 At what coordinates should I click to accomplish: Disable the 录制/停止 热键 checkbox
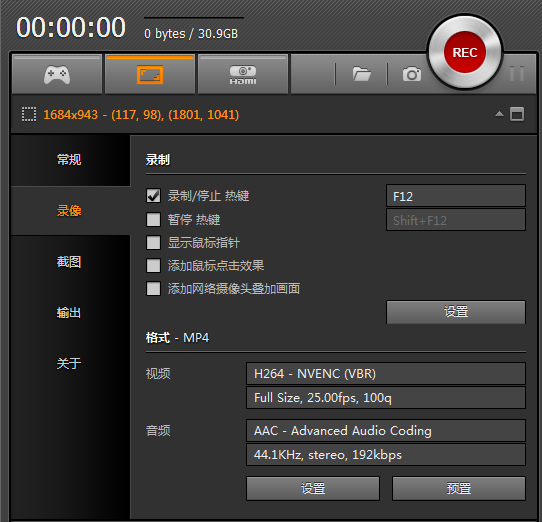click(153, 196)
